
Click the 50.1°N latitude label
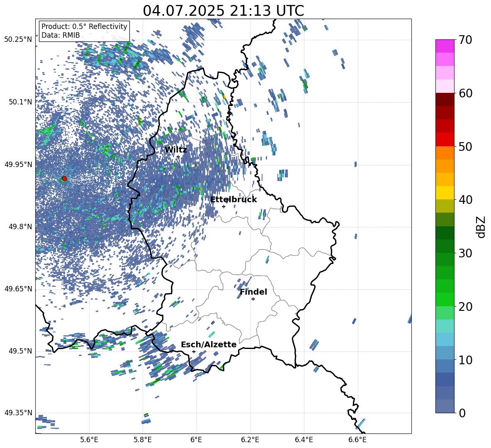coord(20,102)
